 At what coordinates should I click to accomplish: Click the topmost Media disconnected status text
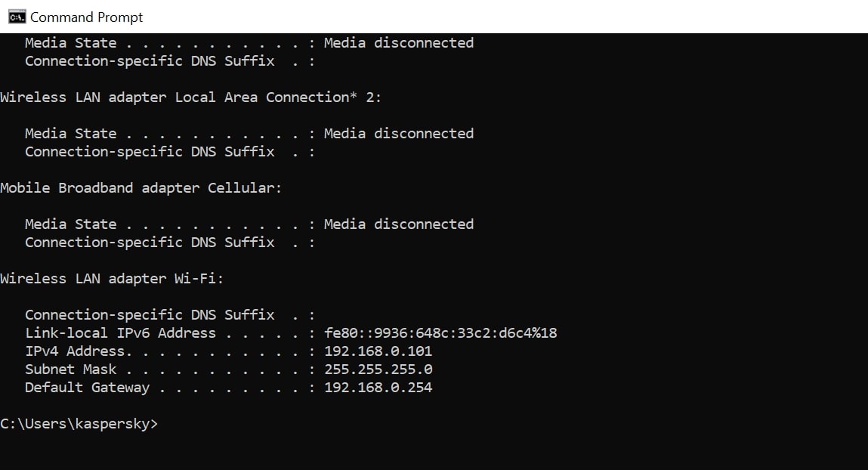point(399,42)
